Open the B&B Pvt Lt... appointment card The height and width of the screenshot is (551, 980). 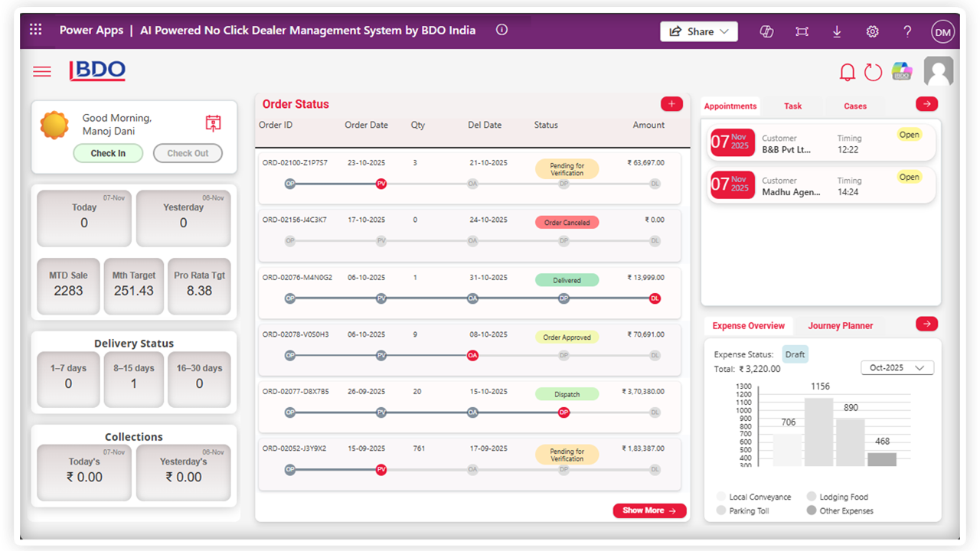tap(821, 142)
